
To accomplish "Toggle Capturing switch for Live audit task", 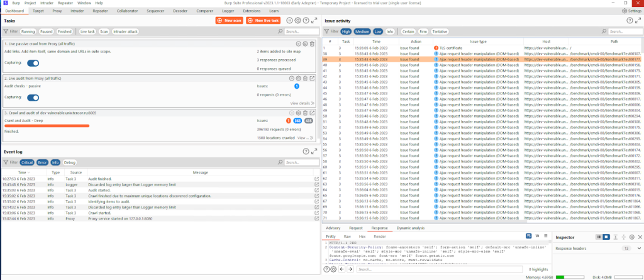I will (33, 98).
